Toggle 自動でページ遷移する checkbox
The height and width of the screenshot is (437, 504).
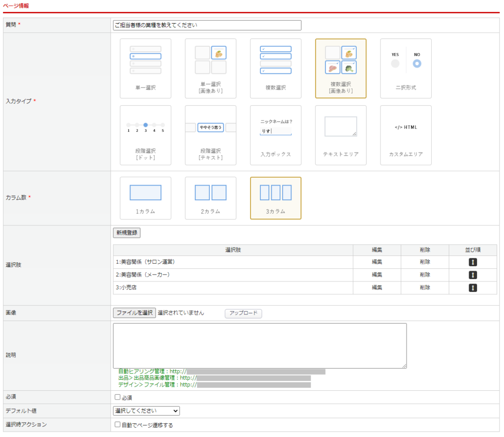(118, 425)
